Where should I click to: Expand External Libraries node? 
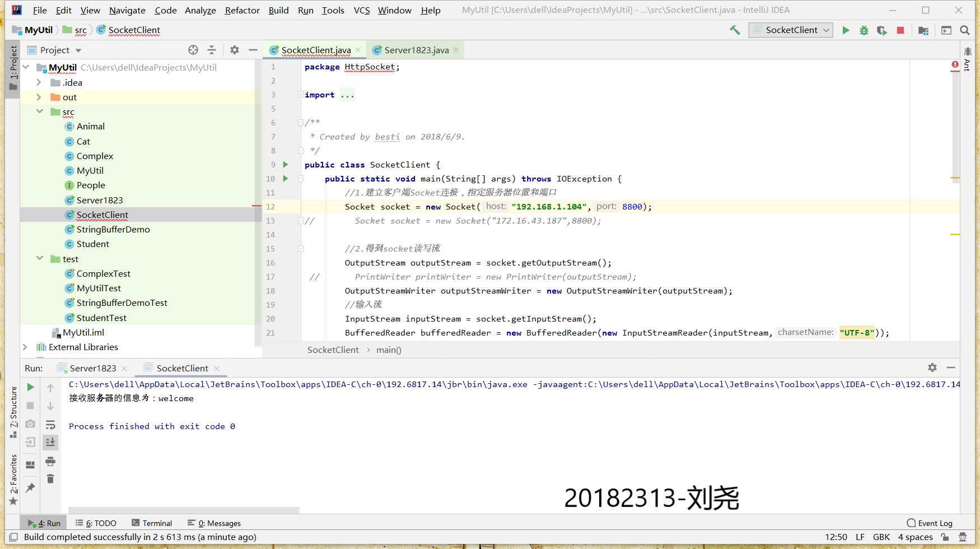25,347
